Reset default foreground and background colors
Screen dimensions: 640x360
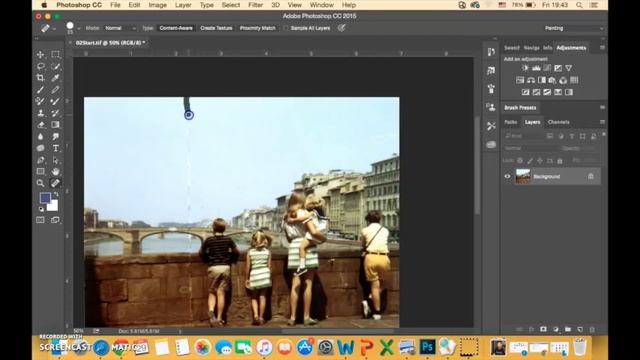tap(41, 209)
